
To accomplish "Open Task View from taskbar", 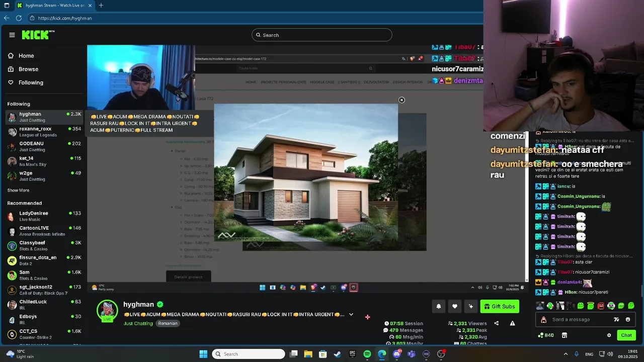I will click(294, 354).
